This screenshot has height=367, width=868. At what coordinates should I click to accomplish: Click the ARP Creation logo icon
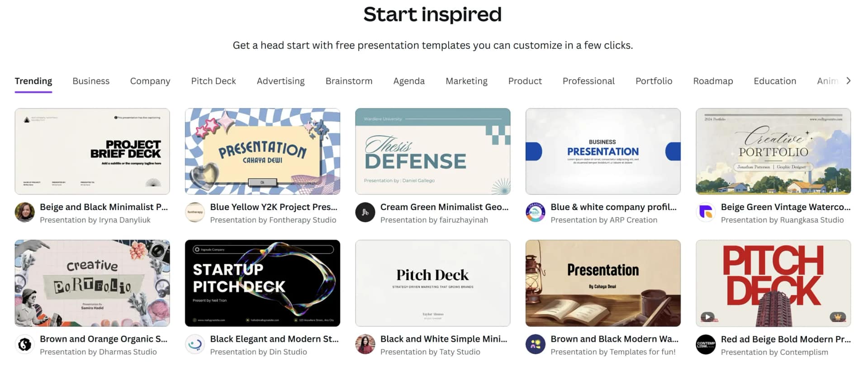[x=535, y=212]
